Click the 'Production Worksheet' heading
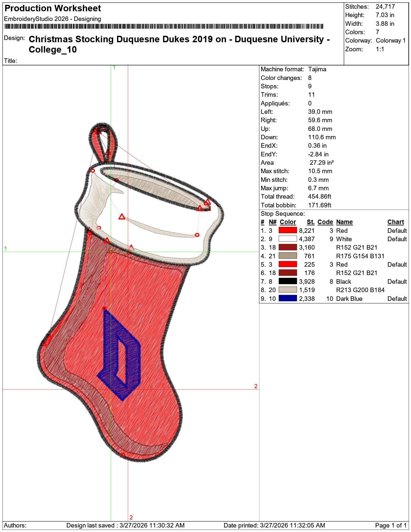Image resolution: width=411 pixels, height=532 pixels. pyautogui.click(x=53, y=8)
